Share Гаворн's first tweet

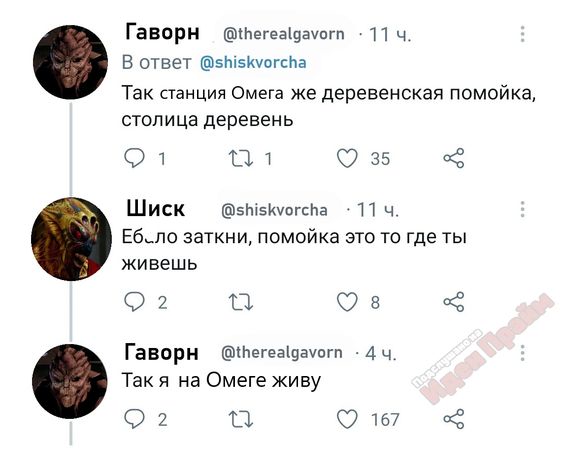coord(454,158)
